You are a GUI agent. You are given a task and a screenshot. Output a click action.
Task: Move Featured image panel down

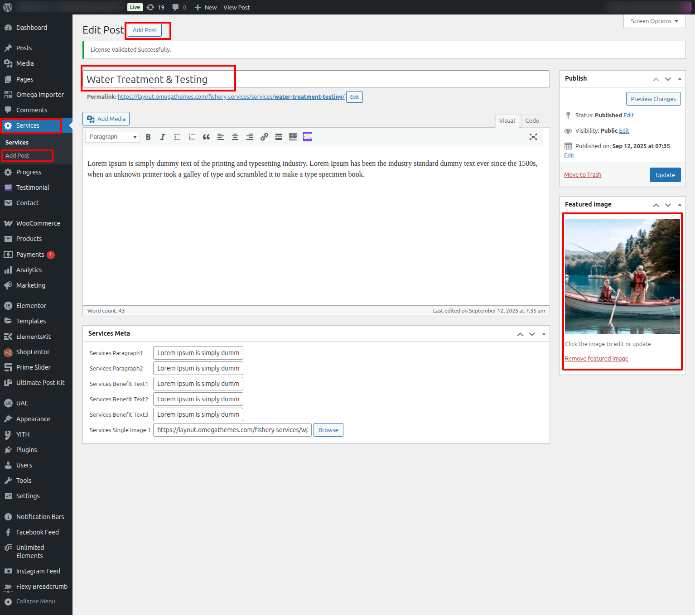coord(668,205)
